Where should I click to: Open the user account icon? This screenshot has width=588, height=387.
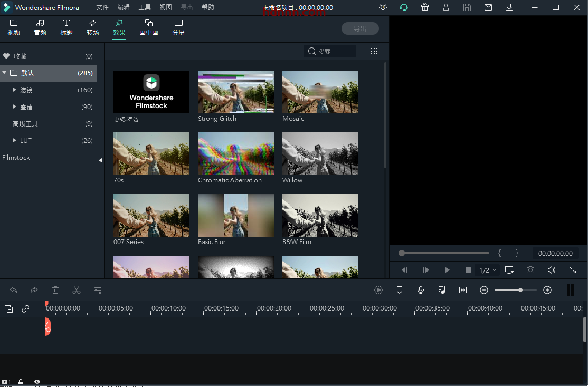coord(446,7)
